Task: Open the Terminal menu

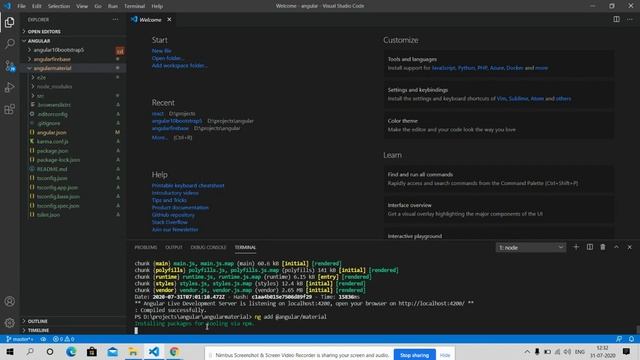Action: pos(134,6)
